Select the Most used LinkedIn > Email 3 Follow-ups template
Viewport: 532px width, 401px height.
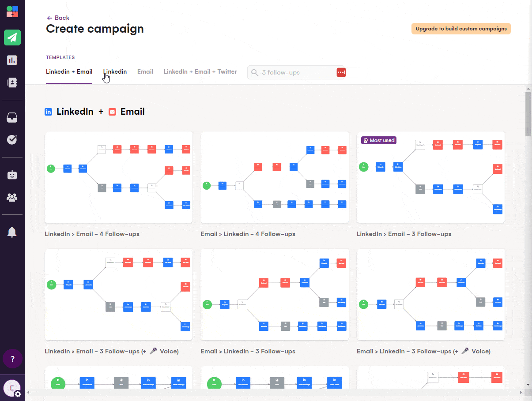[430, 177]
